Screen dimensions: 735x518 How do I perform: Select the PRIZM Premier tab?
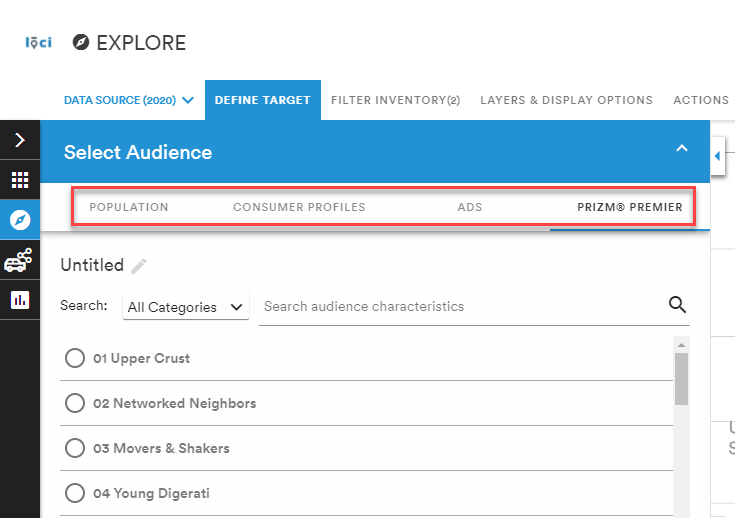[x=630, y=207]
